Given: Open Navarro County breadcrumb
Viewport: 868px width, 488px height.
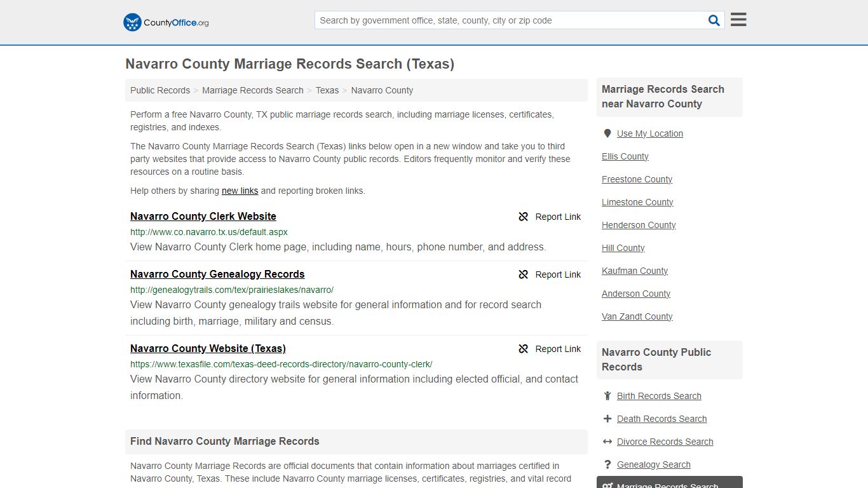Looking at the screenshot, I should tap(382, 90).
